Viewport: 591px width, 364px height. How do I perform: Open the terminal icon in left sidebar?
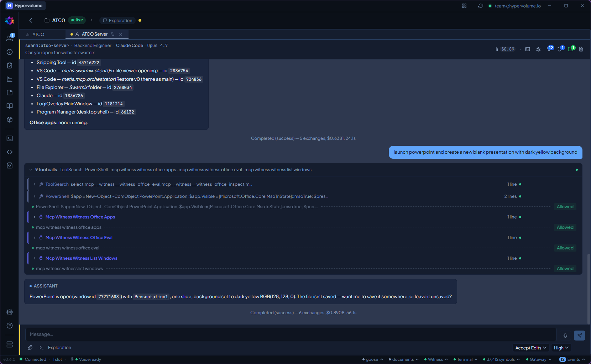pyautogui.click(x=10, y=138)
